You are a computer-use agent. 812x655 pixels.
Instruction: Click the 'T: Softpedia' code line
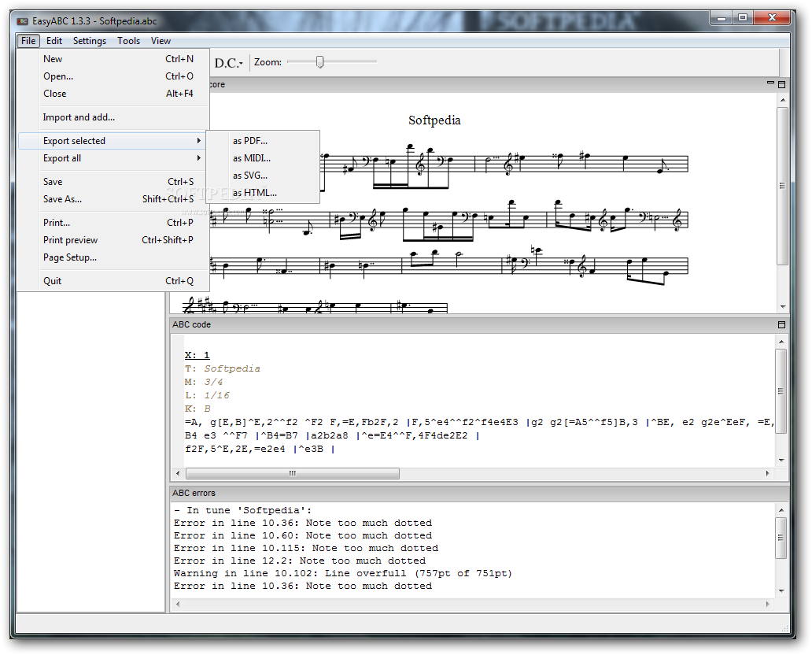click(x=223, y=368)
